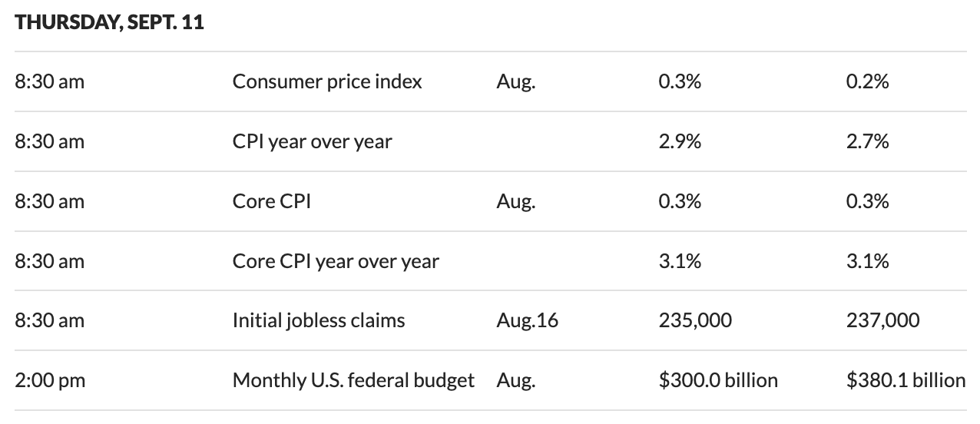980x424 pixels.
Task: Click the Aug. period for federal budget
Action: (515, 379)
